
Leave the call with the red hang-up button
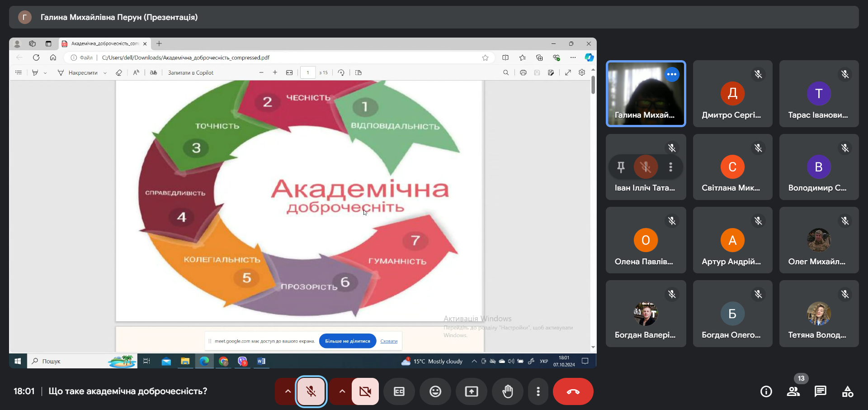point(573,391)
